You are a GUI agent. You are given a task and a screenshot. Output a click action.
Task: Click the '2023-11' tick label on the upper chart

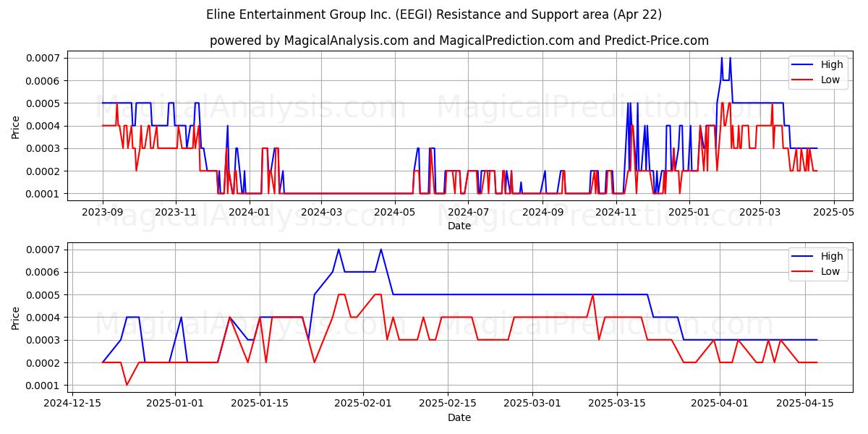pos(176,213)
